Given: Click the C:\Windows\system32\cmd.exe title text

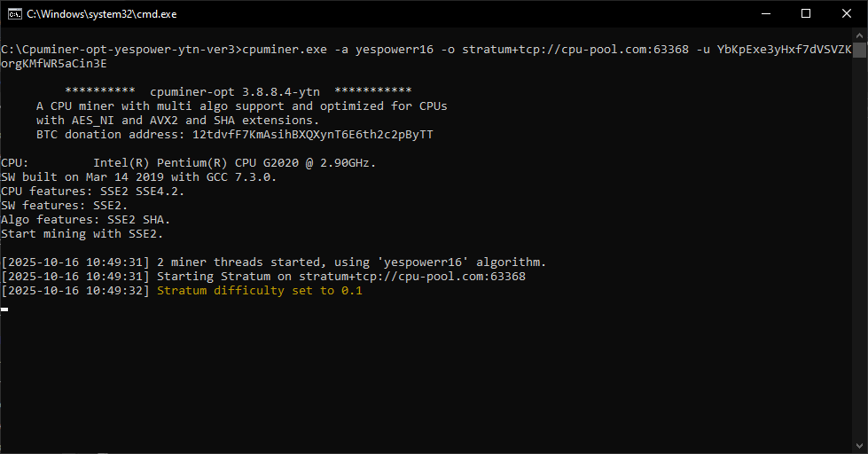Looking at the screenshot, I should coord(102,14).
